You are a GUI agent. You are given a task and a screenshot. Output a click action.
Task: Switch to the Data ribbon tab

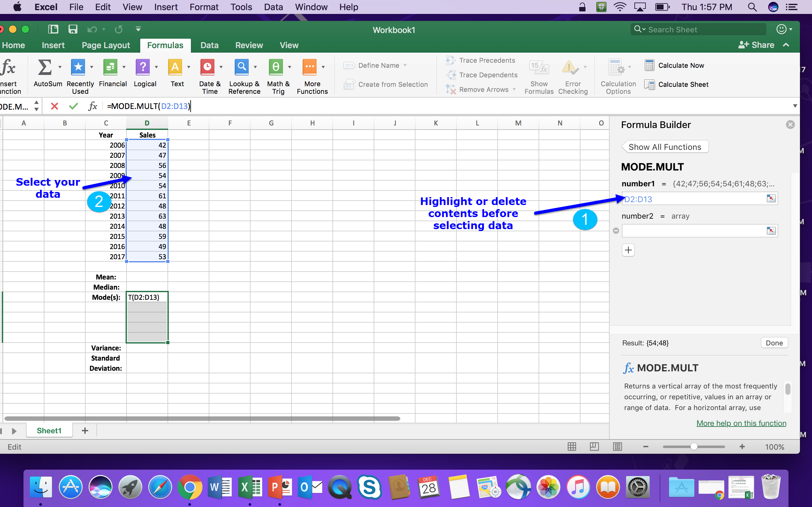[209, 45]
